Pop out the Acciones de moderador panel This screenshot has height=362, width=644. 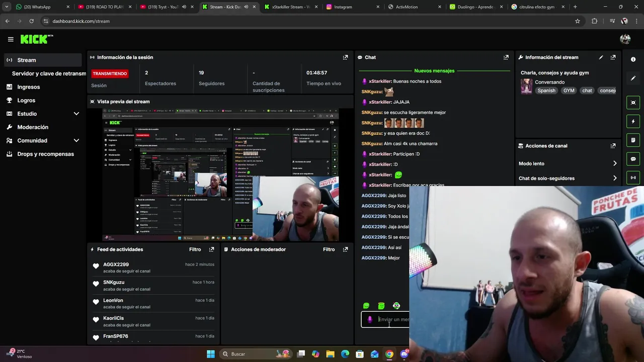click(345, 249)
